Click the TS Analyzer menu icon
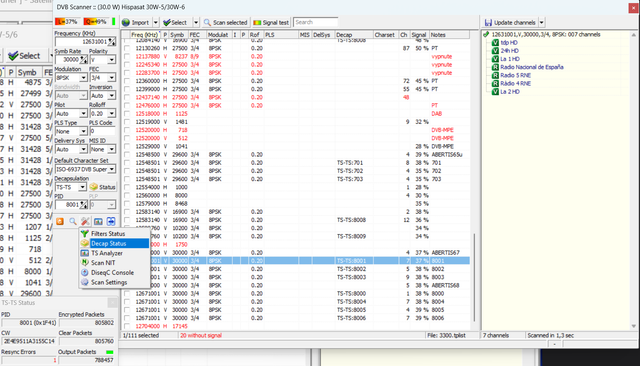Image resolution: width=640 pixels, height=366 pixels. pos(84,253)
